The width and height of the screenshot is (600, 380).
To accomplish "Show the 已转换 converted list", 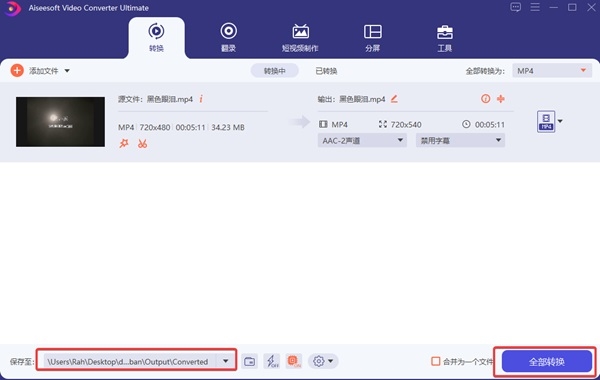I will (x=326, y=71).
